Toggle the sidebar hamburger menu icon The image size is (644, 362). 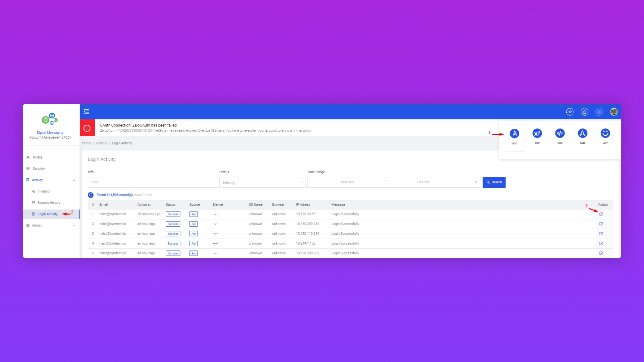[86, 112]
